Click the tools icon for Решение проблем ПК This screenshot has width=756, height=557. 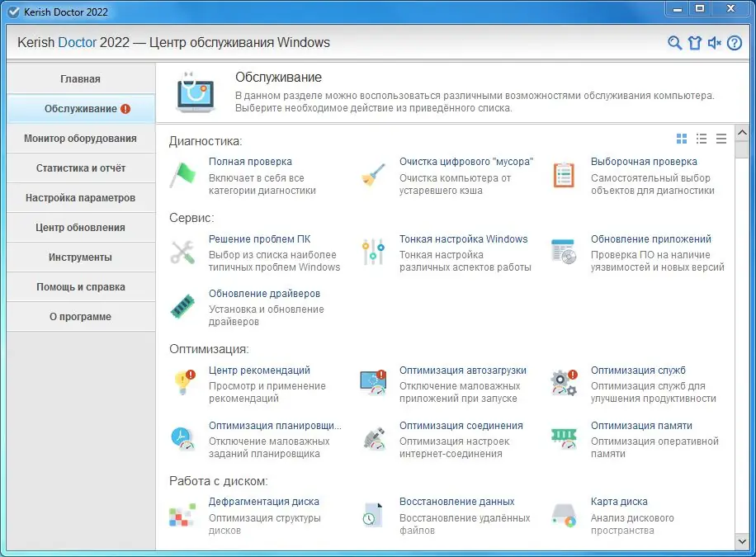pos(182,253)
